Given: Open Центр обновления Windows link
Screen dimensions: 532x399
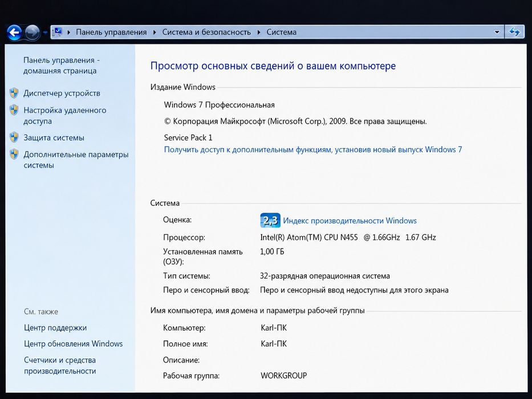Looking at the screenshot, I should pos(74,344).
